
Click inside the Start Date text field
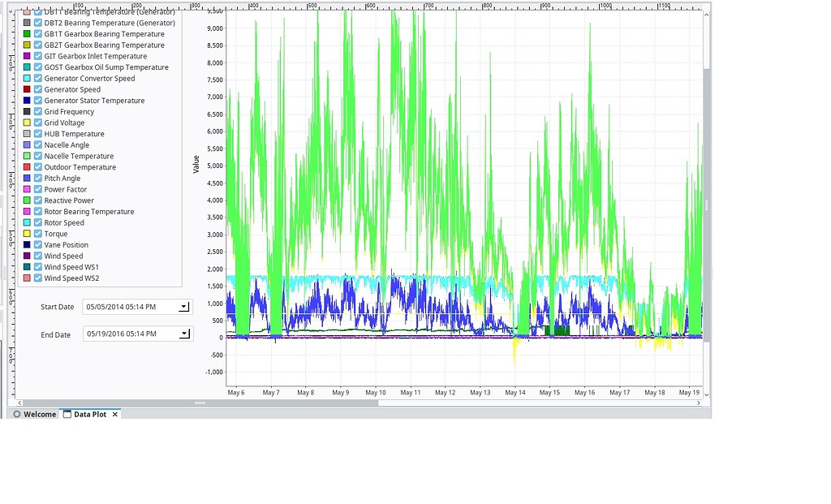click(130, 306)
